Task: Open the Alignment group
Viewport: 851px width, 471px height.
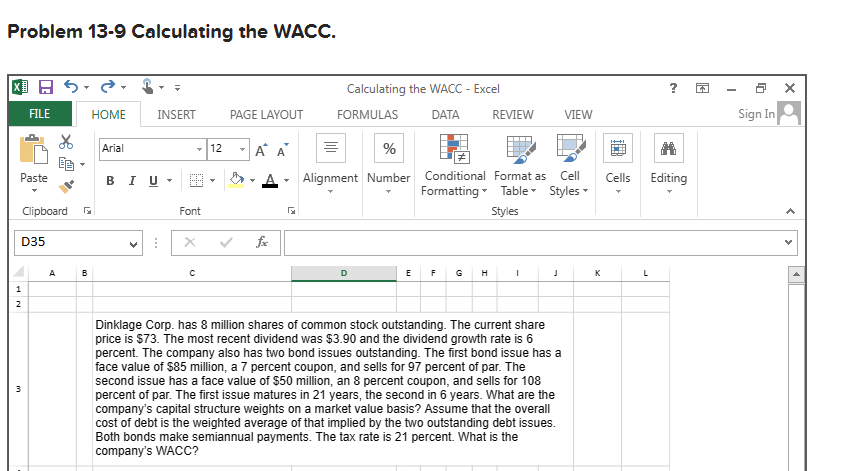Action: pyautogui.click(x=331, y=164)
